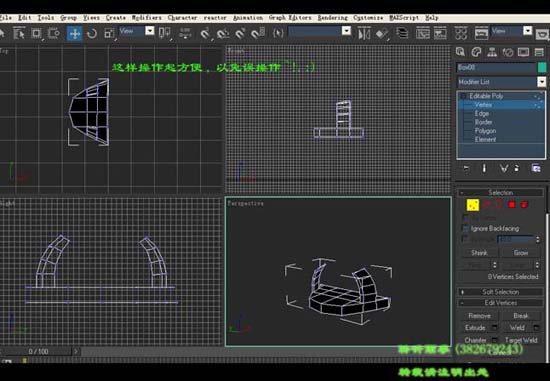Click the Named Selection Sets icon
The height and width of the screenshot is (381, 550).
tap(278, 33)
